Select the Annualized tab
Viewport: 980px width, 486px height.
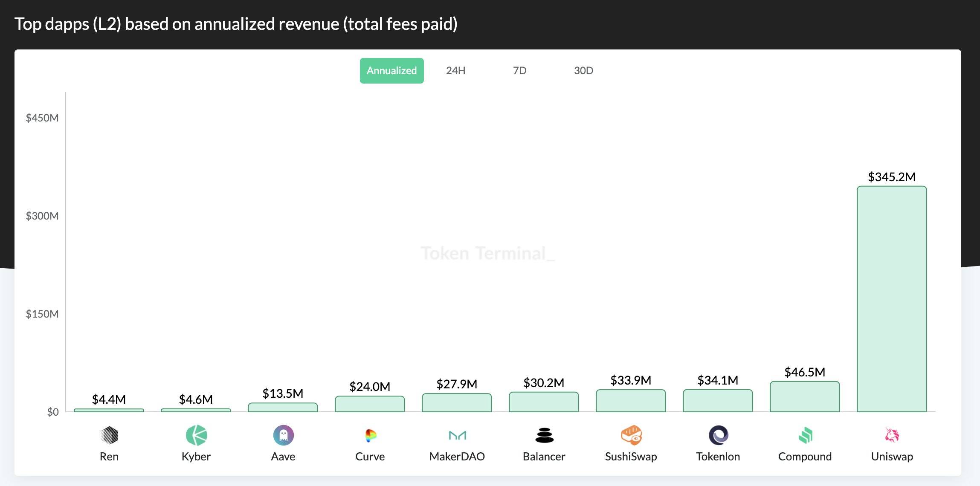391,71
